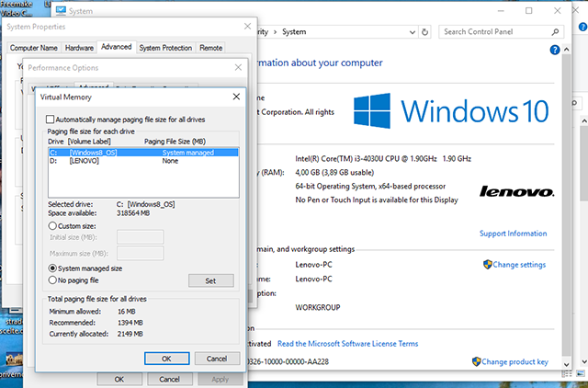Click Cancel in Performance Options dialog
The height and width of the screenshot is (388, 588).
(x=169, y=379)
